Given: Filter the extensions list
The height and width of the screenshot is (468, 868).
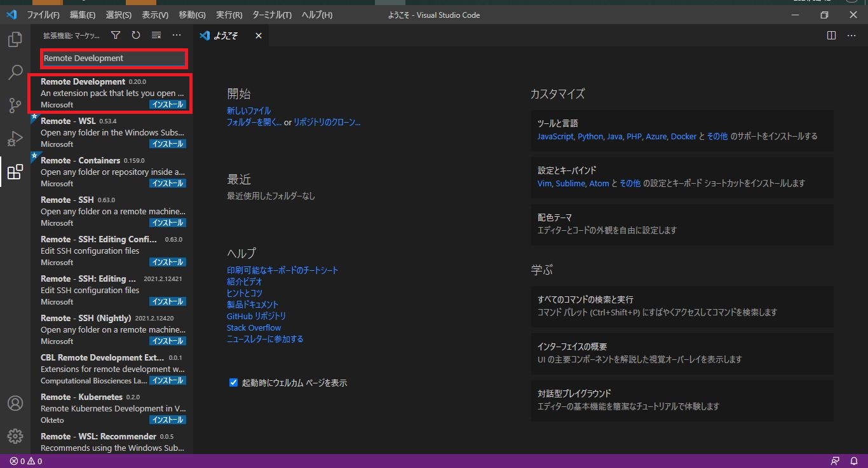Looking at the screenshot, I should point(116,36).
